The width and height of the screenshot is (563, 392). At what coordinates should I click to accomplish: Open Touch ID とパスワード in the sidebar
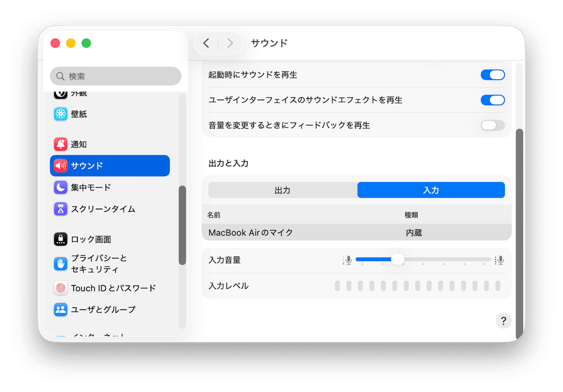(x=110, y=288)
